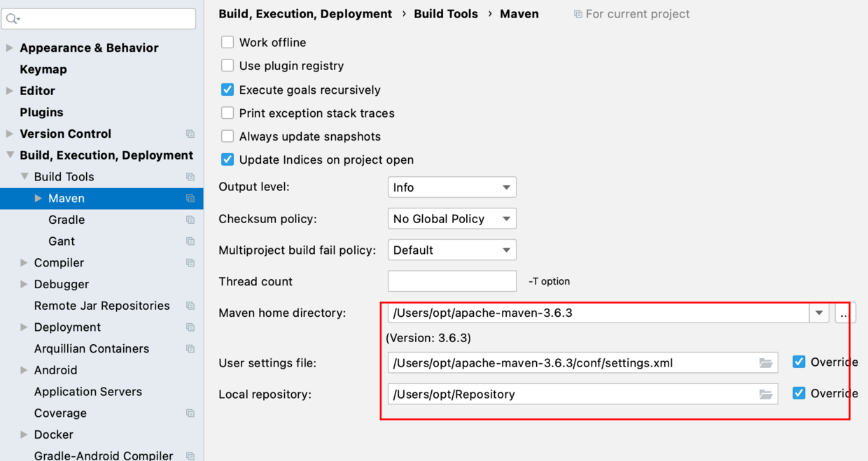Uncheck Execute goals recursively
Viewport: 868px width, 461px height.
[x=227, y=90]
